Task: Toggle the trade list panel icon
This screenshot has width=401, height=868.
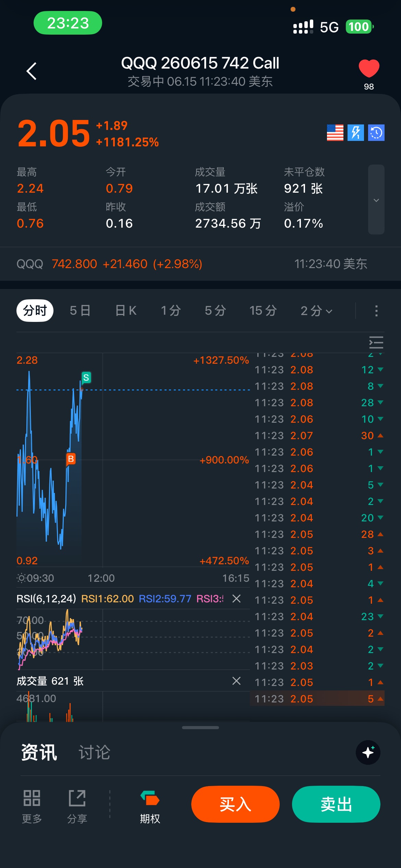Action: [376, 342]
